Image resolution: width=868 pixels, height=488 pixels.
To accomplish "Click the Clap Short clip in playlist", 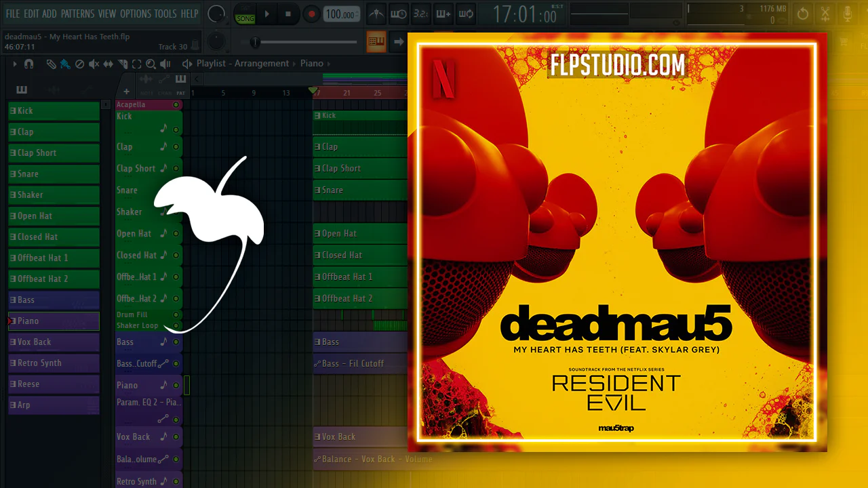I will (x=360, y=168).
